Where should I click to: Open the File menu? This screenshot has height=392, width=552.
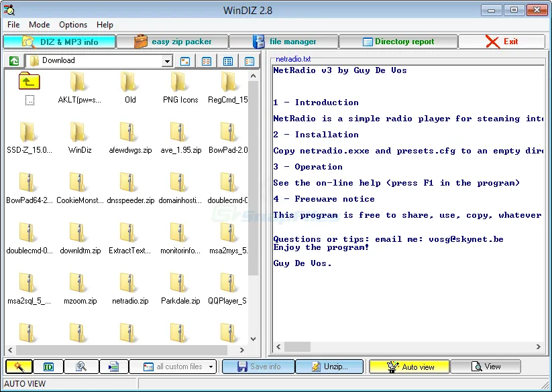pos(13,25)
